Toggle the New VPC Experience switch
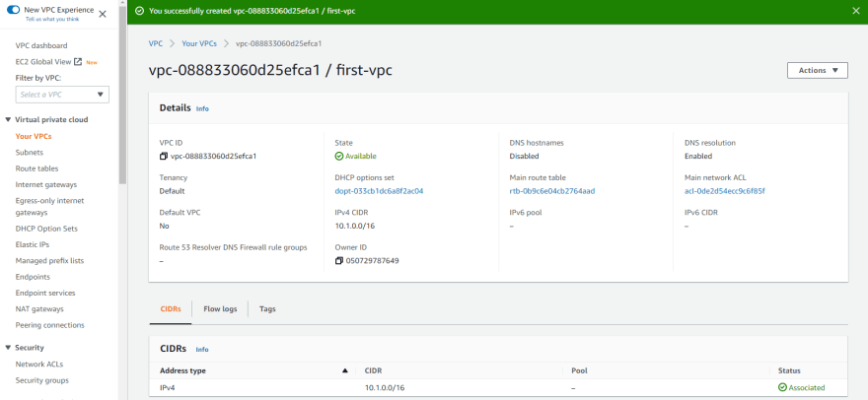Image resolution: width=868 pixels, height=400 pixels. click(13, 10)
